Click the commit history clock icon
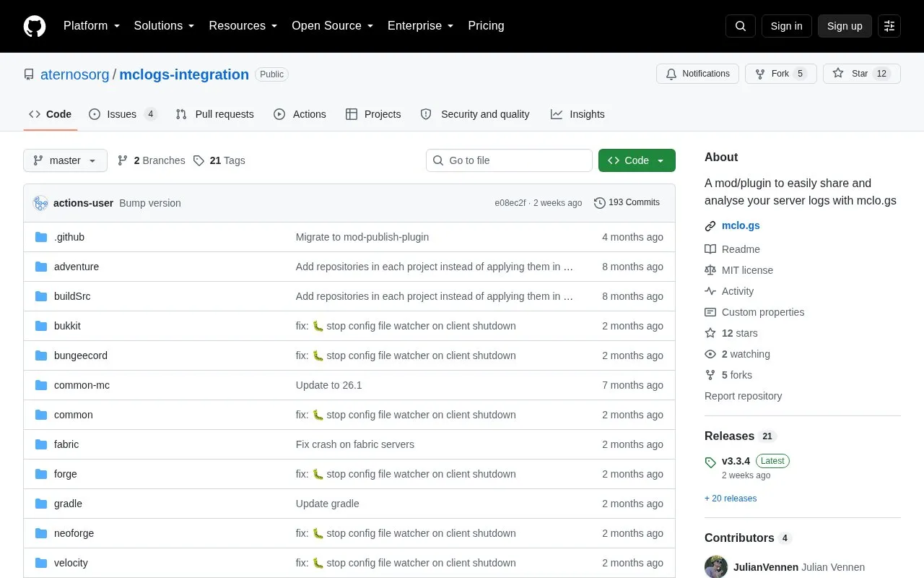This screenshot has width=924, height=578. pos(599,203)
